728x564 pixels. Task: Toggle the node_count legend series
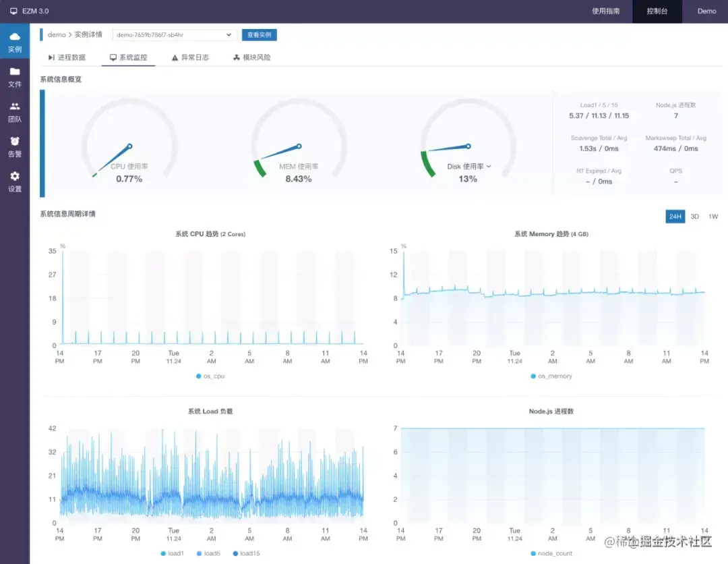pyautogui.click(x=551, y=553)
